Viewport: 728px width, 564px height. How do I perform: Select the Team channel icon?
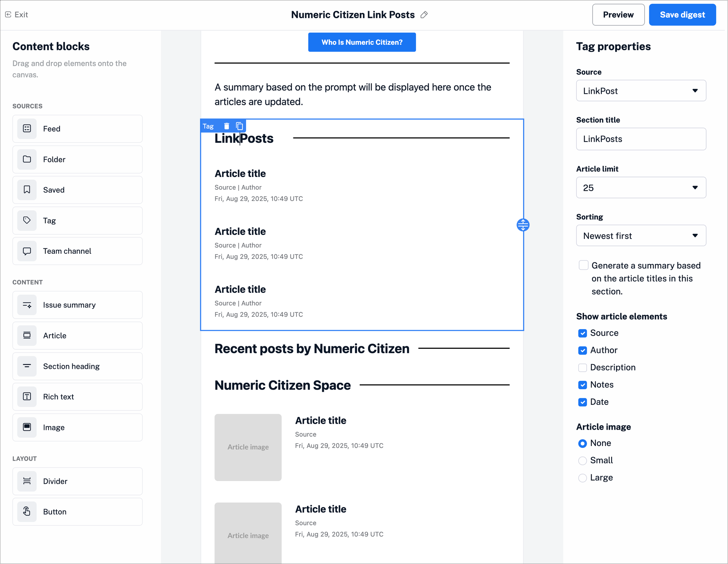coord(27,251)
